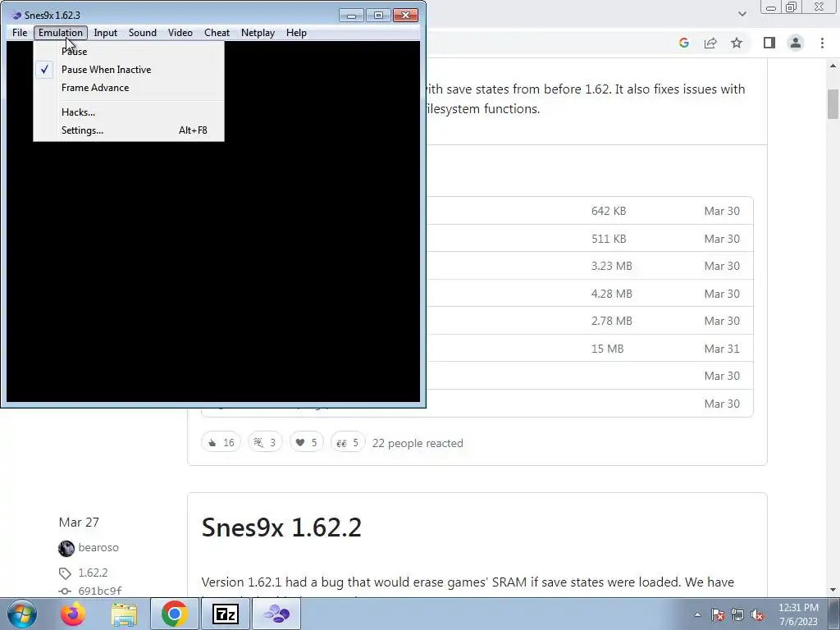The width and height of the screenshot is (840, 630).
Task: Click the 511 KB file size cell
Action: pyautogui.click(x=609, y=239)
